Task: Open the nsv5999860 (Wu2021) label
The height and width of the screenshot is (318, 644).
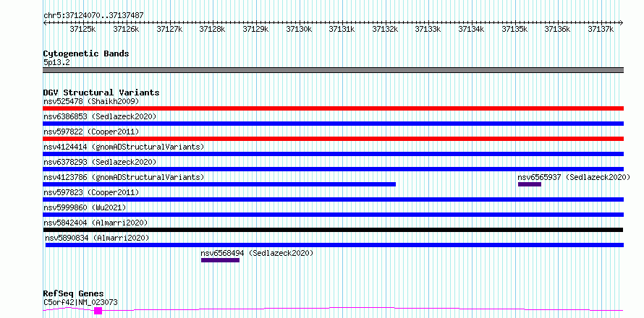Action: (85, 207)
